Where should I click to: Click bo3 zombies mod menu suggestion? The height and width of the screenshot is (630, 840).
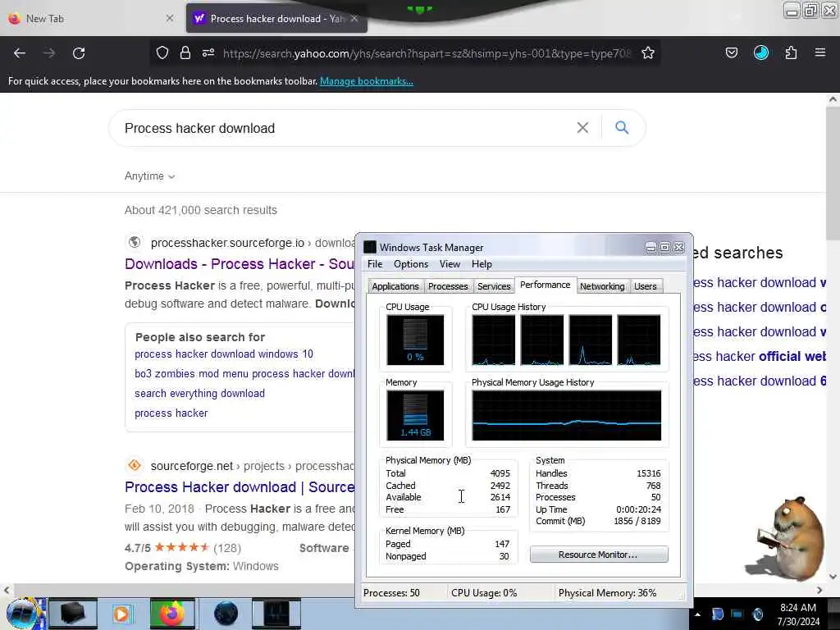pyautogui.click(x=244, y=374)
